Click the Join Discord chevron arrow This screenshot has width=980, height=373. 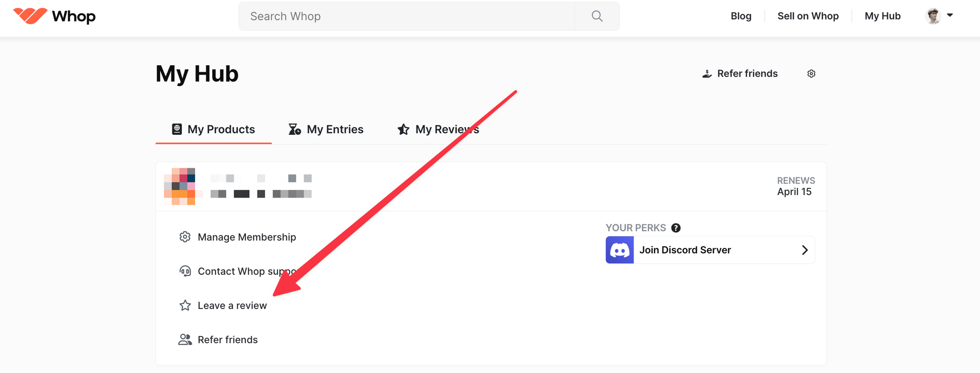click(x=805, y=250)
